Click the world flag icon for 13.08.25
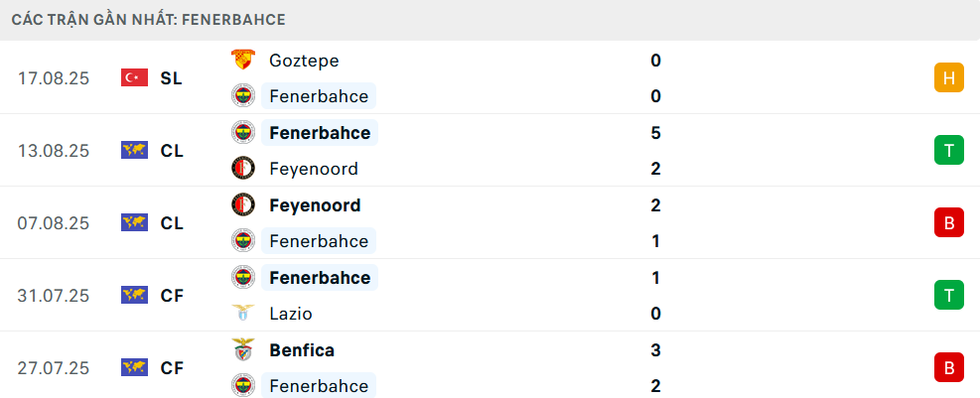The height and width of the screenshot is (398, 980). pyautogui.click(x=134, y=151)
